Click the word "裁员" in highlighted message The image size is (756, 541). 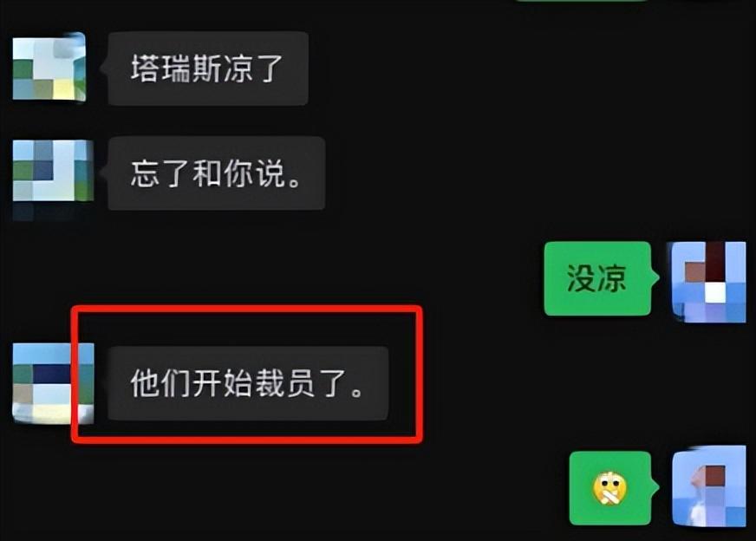pyautogui.click(x=284, y=383)
